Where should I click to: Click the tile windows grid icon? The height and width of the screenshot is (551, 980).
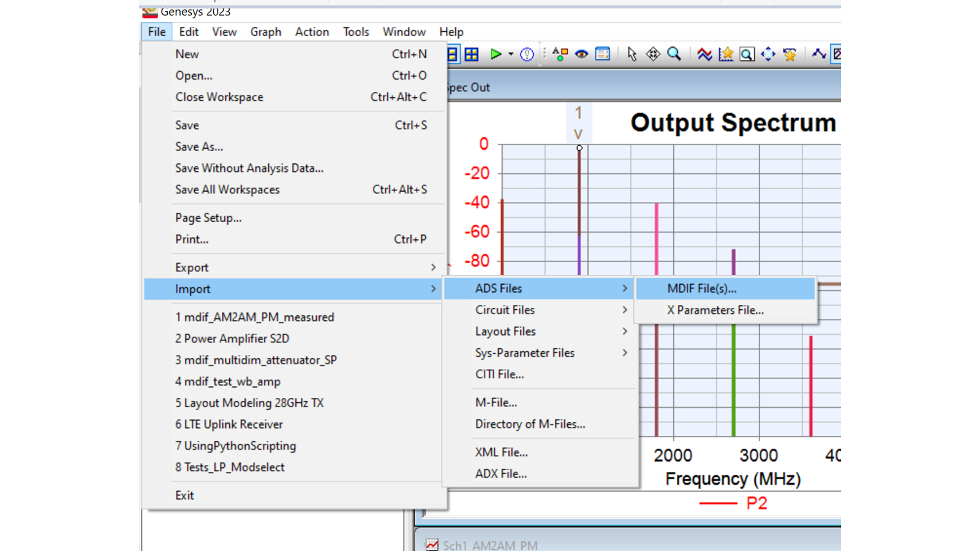coord(472,54)
